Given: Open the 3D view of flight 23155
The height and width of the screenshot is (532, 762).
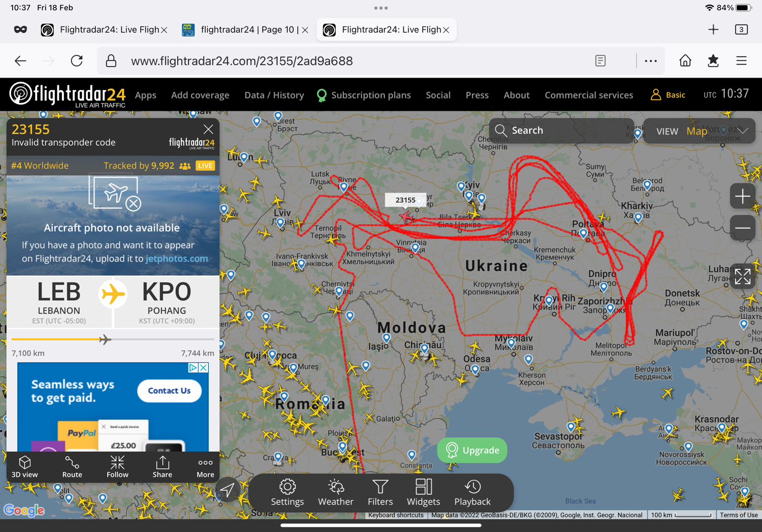Looking at the screenshot, I should coord(25,466).
